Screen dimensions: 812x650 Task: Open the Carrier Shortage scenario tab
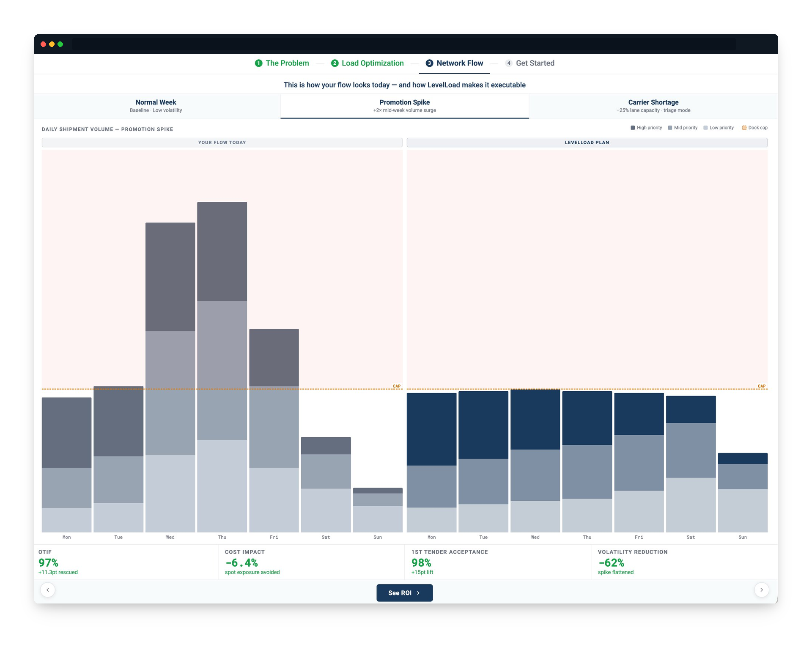click(653, 106)
